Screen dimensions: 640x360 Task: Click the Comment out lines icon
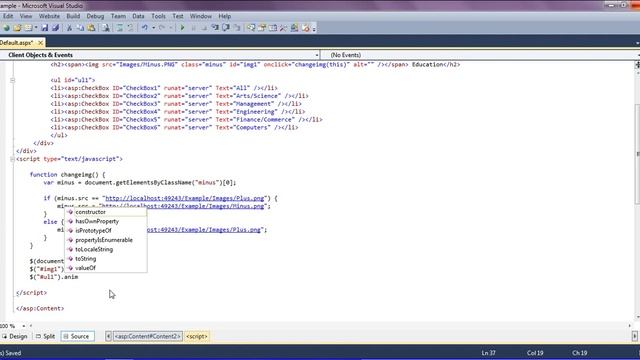pos(120,28)
